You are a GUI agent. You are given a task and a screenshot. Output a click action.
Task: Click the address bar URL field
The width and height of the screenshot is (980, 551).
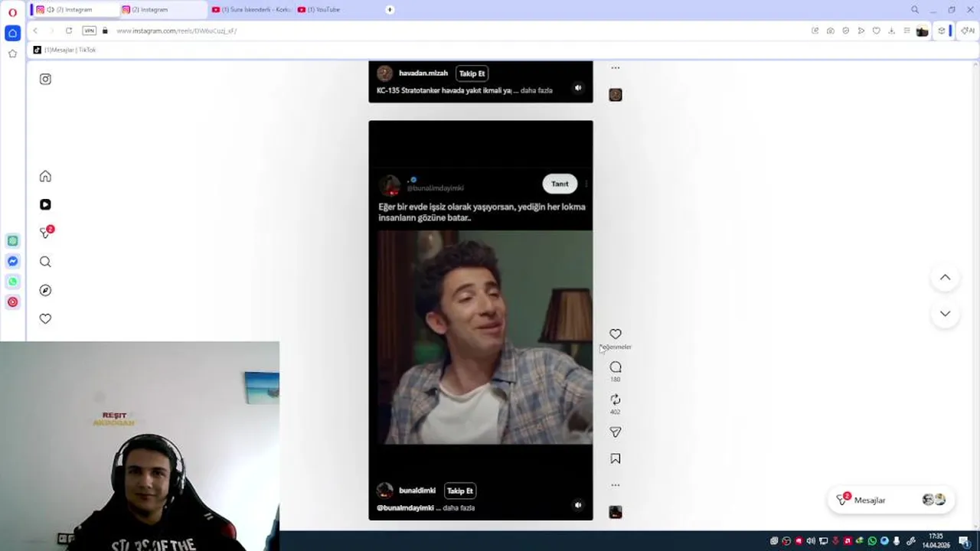459,31
